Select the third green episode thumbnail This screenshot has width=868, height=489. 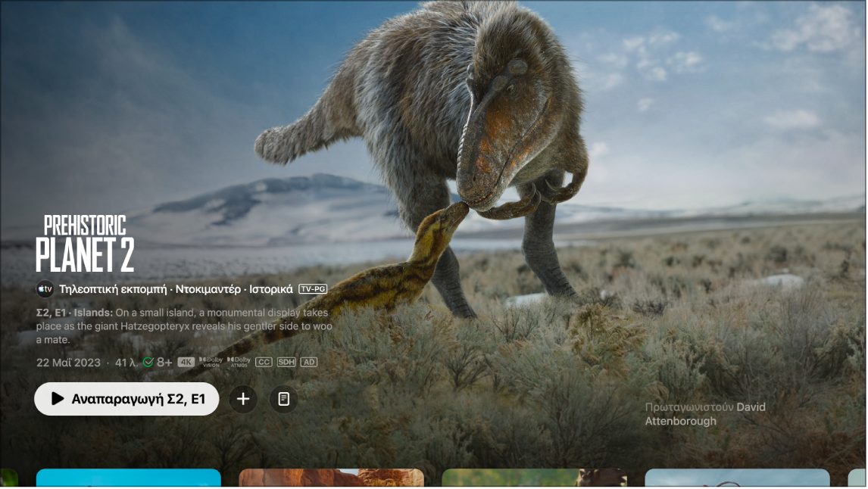(x=534, y=478)
